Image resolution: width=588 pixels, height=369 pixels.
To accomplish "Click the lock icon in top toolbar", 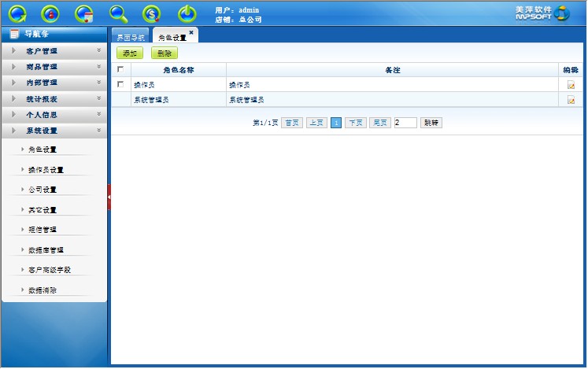I will coord(50,13).
